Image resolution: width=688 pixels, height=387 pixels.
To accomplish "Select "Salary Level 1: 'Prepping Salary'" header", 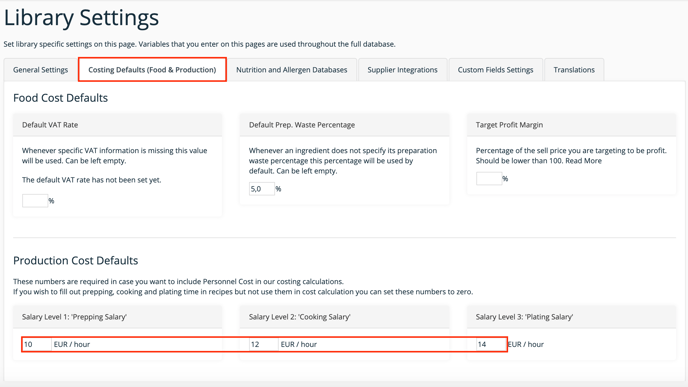I will [x=118, y=317].
